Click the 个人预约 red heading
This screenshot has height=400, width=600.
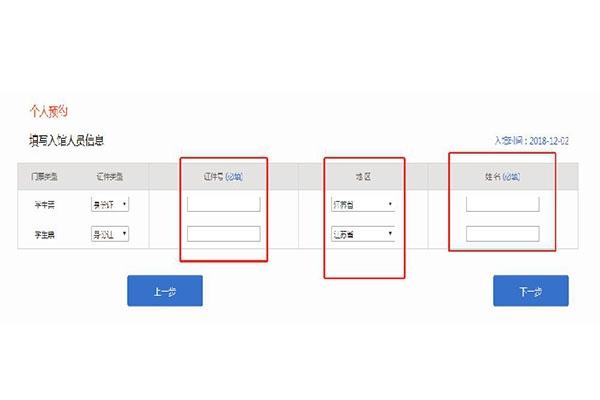click(x=49, y=111)
